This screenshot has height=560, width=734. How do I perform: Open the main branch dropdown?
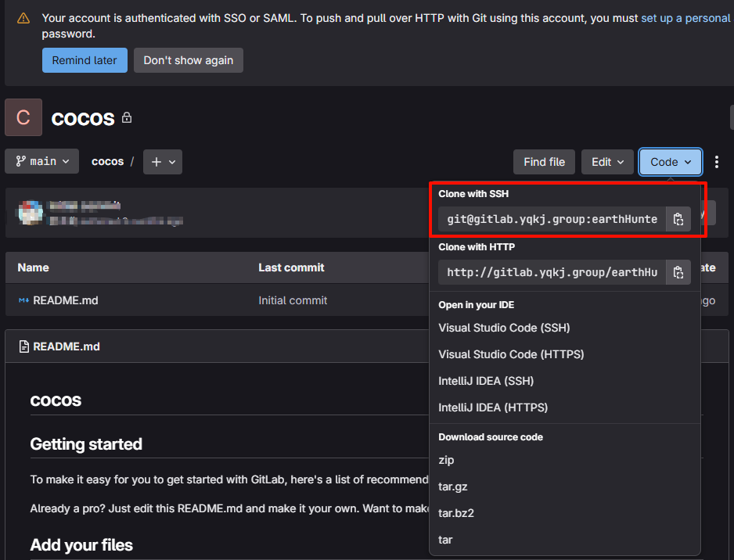pos(41,161)
